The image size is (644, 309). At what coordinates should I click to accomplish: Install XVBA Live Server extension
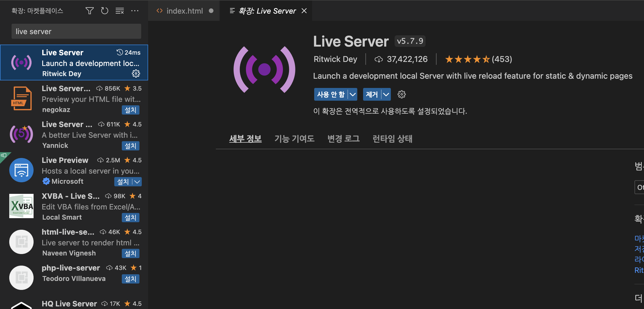coord(130,218)
